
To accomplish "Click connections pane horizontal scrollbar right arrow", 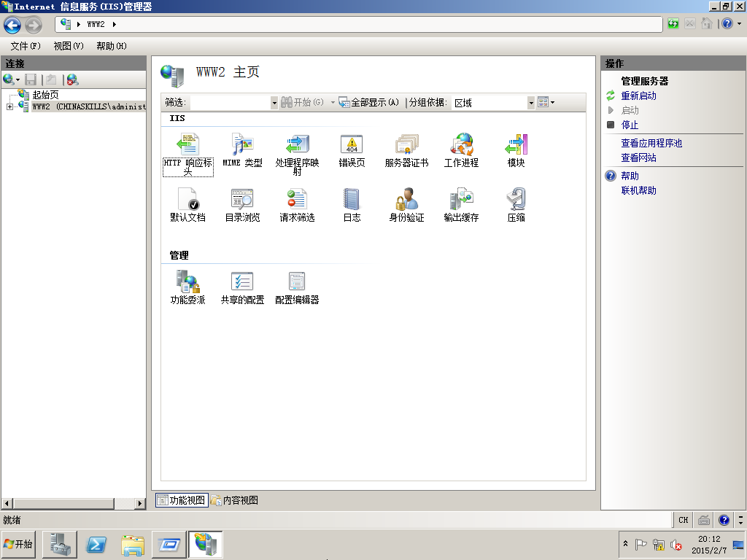I will (140, 503).
